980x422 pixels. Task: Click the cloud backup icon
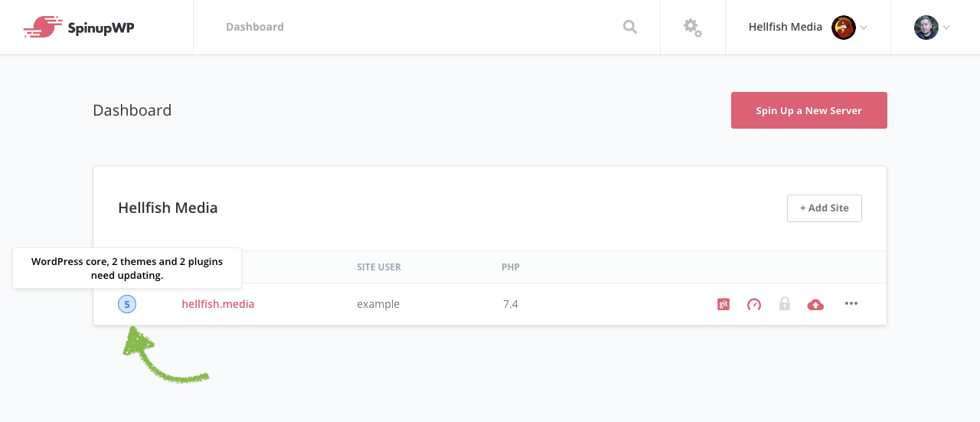(816, 304)
